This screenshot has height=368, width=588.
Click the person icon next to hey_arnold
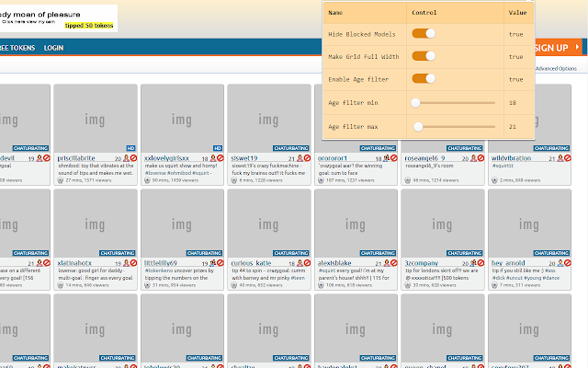560,263
